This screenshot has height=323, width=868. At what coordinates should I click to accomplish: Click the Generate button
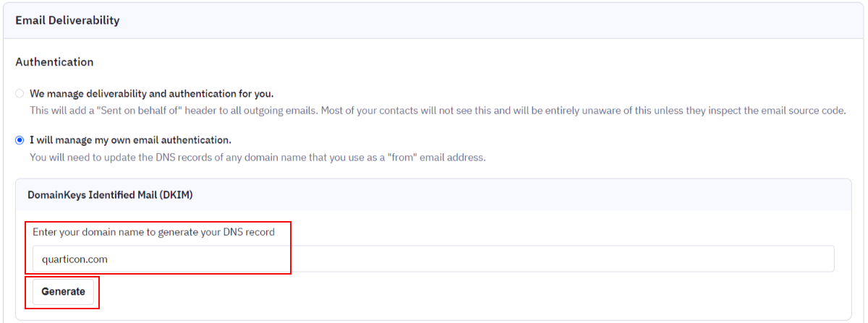(63, 292)
